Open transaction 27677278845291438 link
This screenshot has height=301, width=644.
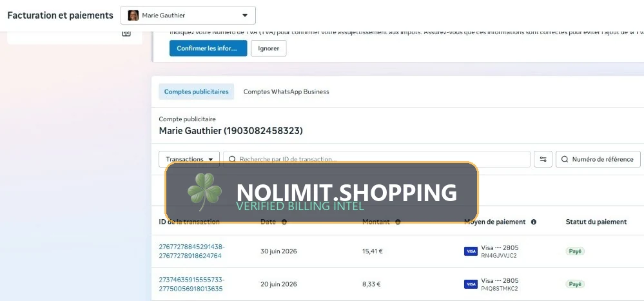tap(192, 251)
